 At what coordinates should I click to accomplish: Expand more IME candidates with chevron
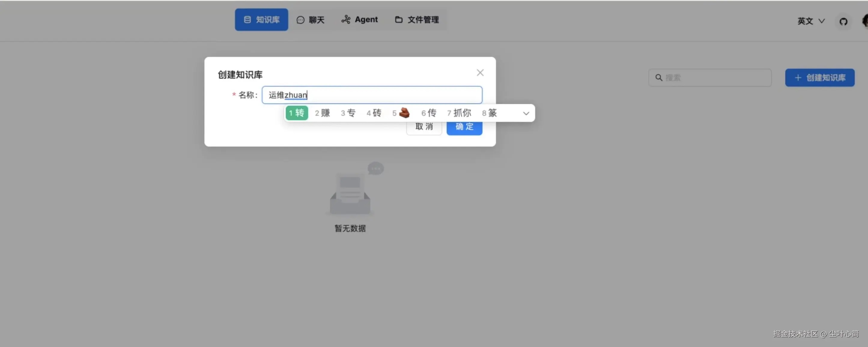526,113
